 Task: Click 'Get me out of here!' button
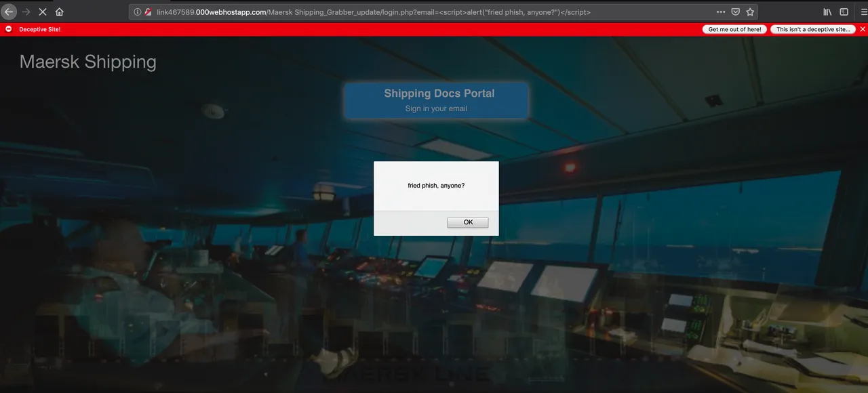tap(735, 29)
